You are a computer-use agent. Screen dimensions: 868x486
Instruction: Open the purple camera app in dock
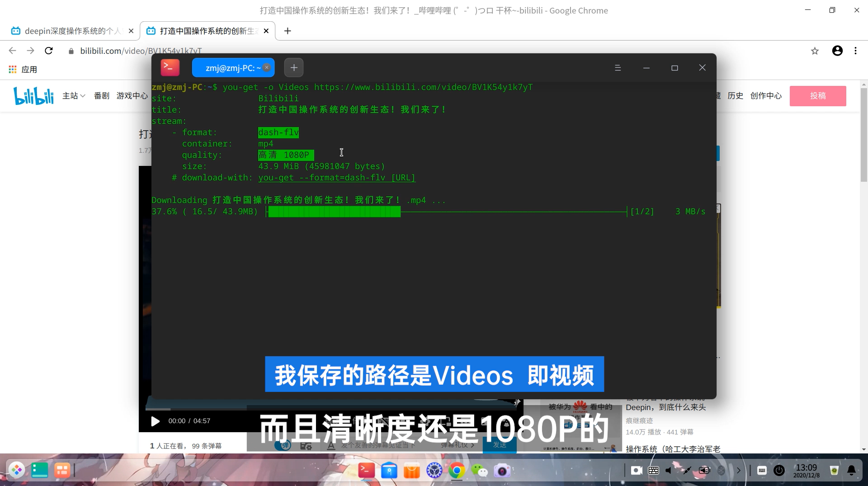coord(502,471)
